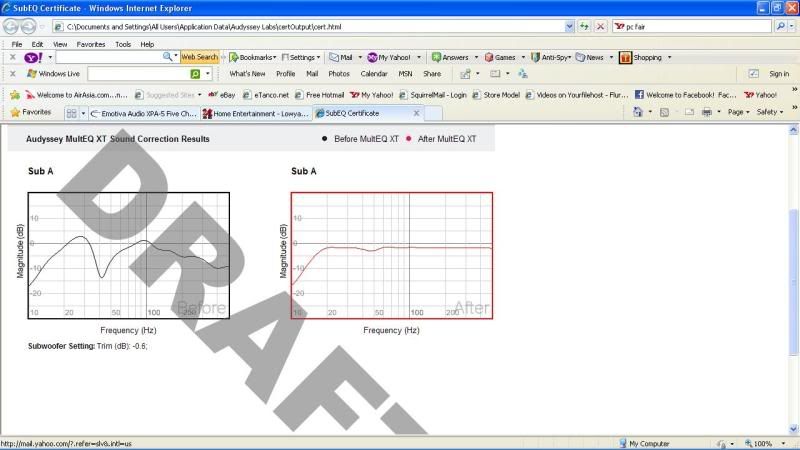The image size is (800, 450).
Task: Click the Home icon in command bar
Action: pos(638,112)
